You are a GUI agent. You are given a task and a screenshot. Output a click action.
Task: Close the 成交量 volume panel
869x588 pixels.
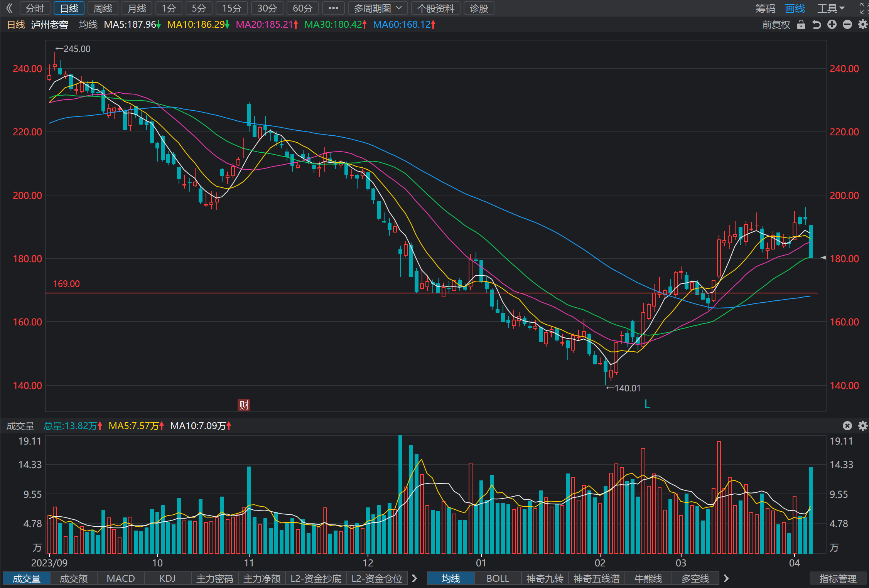[847, 426]
